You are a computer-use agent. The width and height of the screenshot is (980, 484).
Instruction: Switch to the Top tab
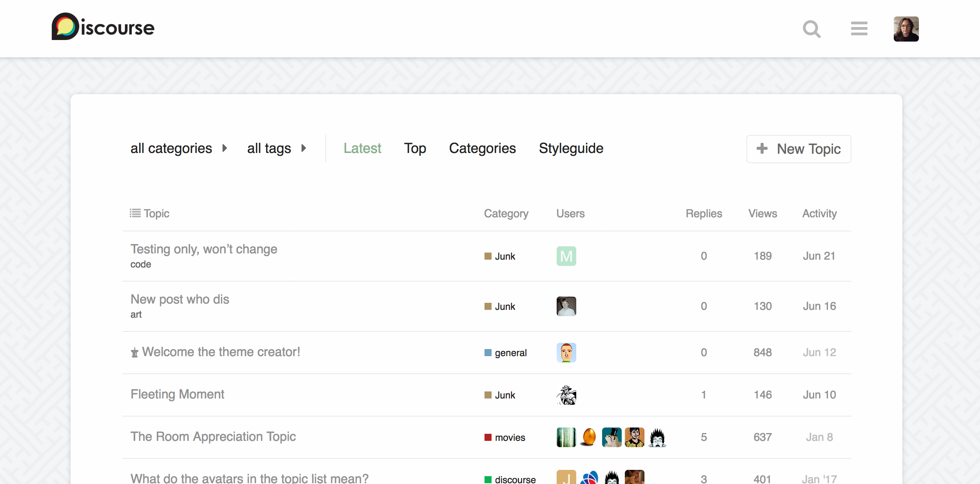tap(415, 148)
